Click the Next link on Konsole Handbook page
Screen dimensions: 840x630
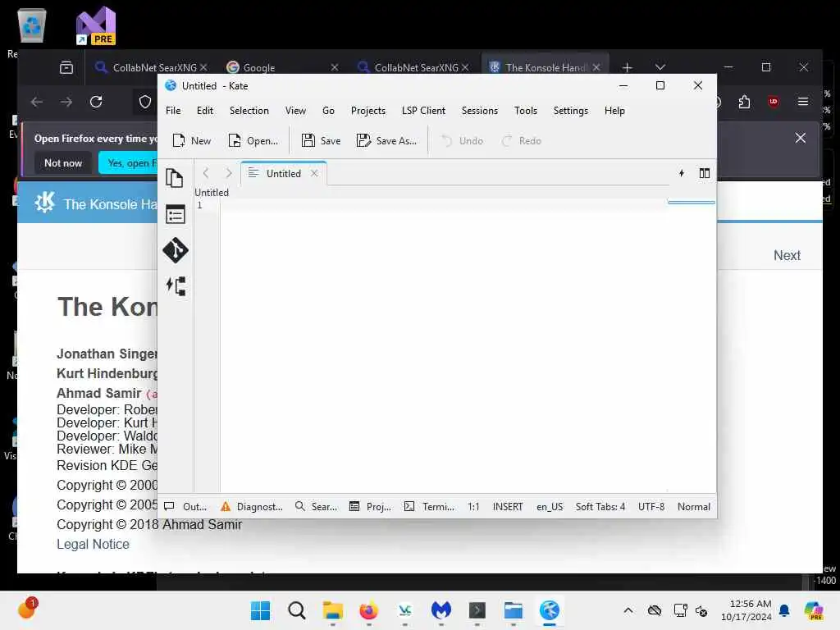787,256
